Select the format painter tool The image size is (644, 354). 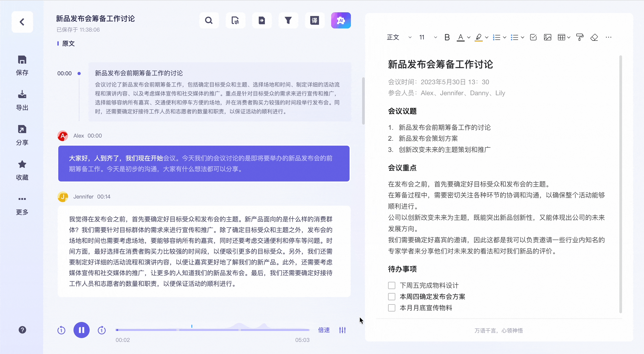click(579, 37)
